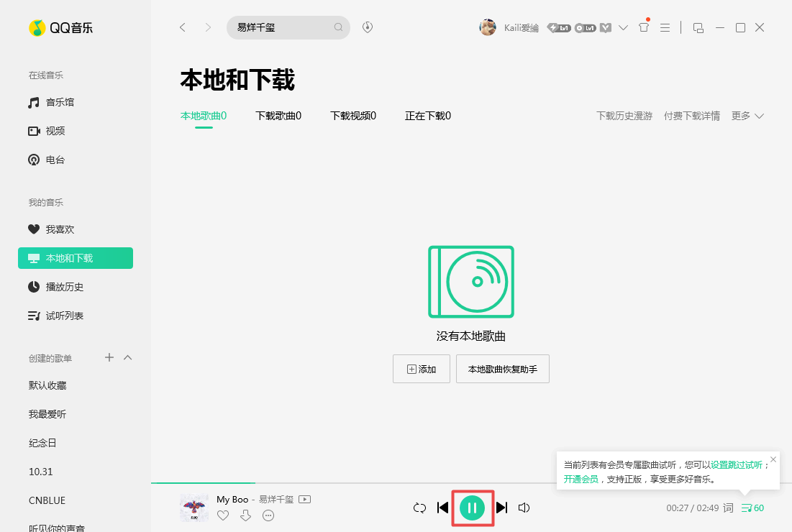Screen dimensions: 792x532
Task: Click 开通会员 link in tooltip
Action: (581, 479)
